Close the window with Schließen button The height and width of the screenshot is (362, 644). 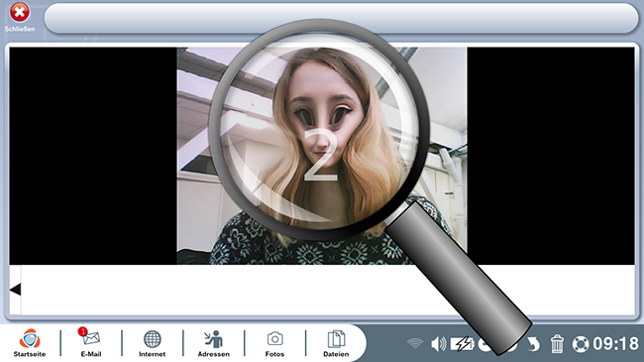click(x=19, y=17)
